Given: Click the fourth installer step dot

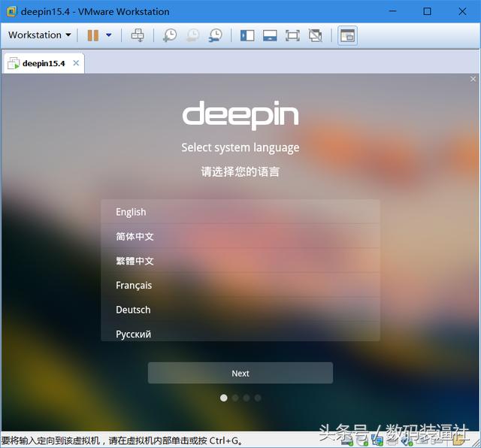Looking at the screenshot, I should pos(258,398).
